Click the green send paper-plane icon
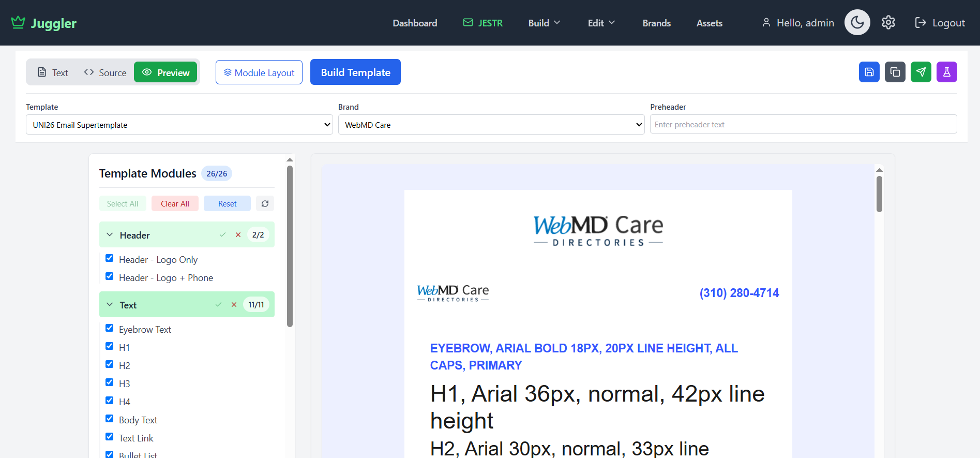Viewport: 980px width, 458px height. click(x=921, y=72)
